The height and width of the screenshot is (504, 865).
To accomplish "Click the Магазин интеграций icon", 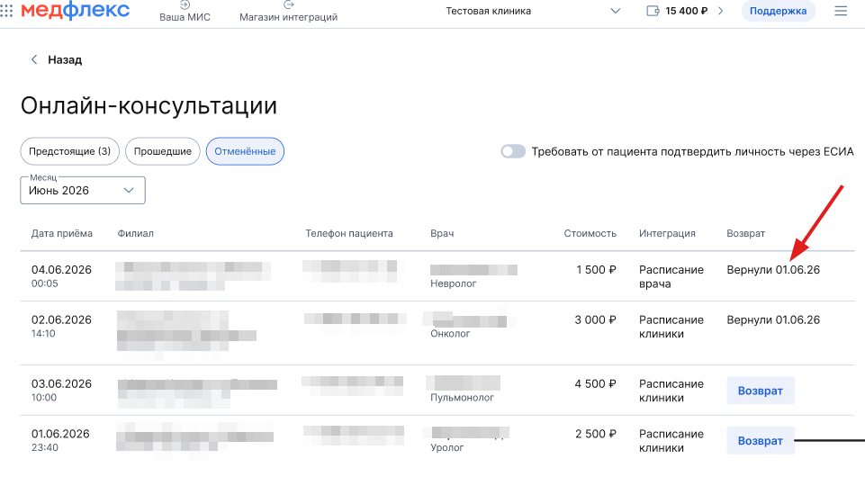I will pos(289,5).
